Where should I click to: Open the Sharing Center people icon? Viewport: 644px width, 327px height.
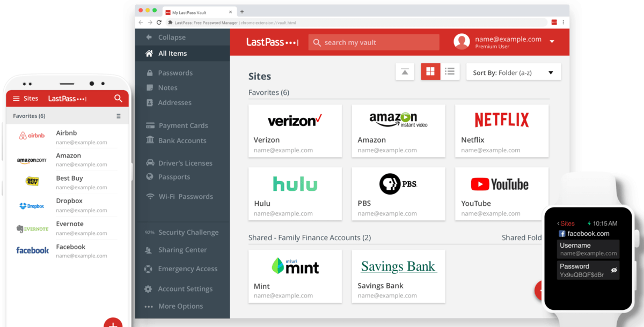pos(148,250)
